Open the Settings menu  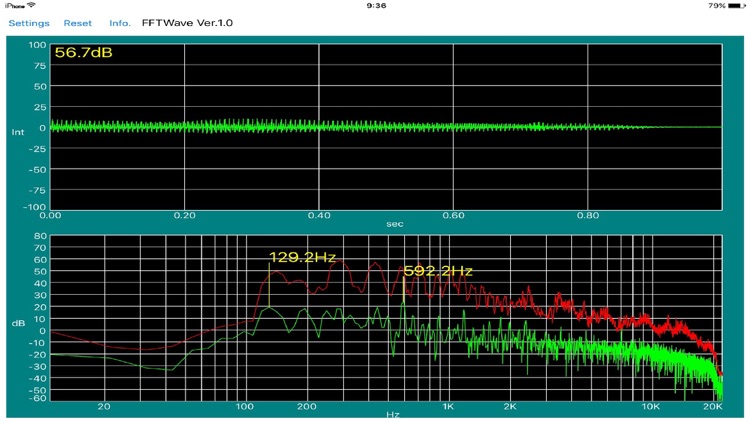pos(29,23)
